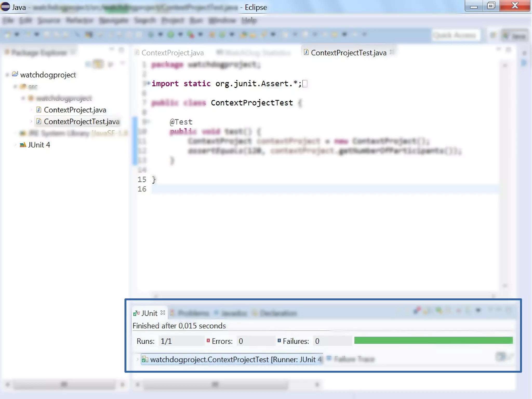Open the Run dropdown arrow beside Run button
This screenshot has width=532, height=399.
(181, 35)
